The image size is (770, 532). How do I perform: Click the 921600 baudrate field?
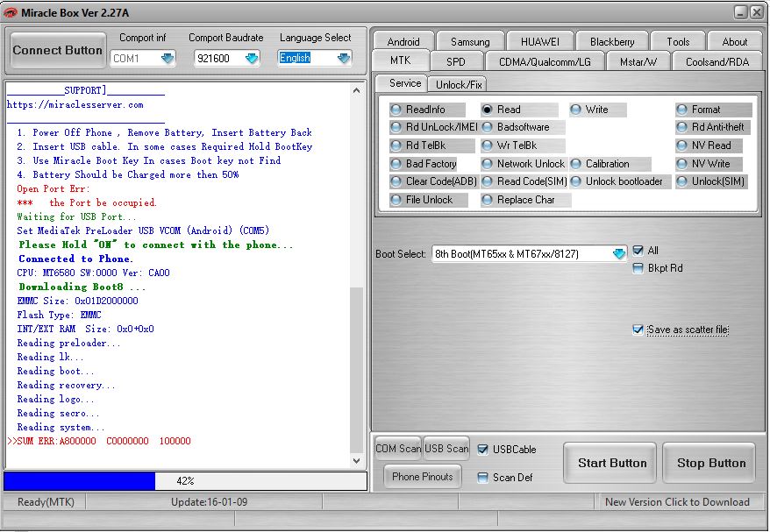point(226,59)
